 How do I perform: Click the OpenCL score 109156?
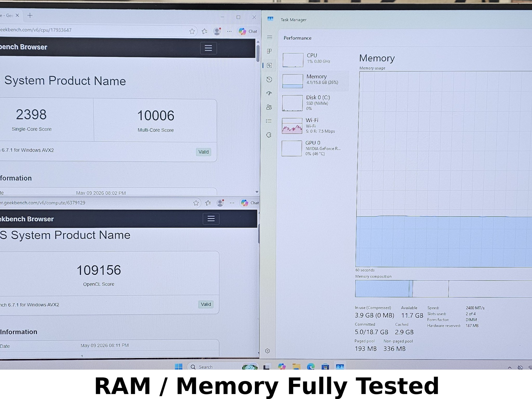click(x=99, y=270)
